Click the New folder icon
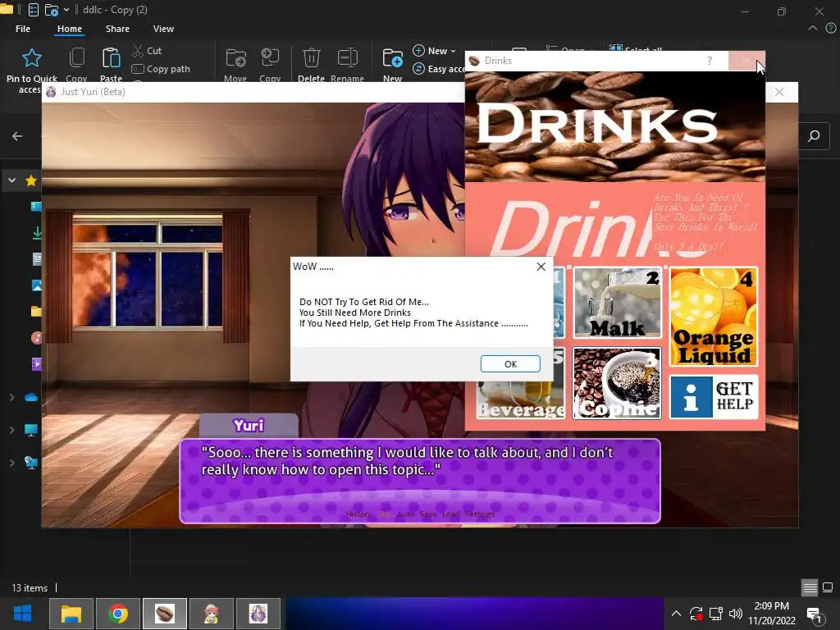This screenshot has width=840, height=630. point(393,58)
